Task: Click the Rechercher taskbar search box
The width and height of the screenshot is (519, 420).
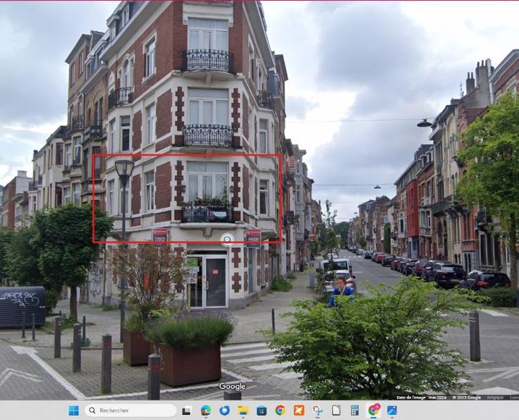Action: click(x=130, y=410)
